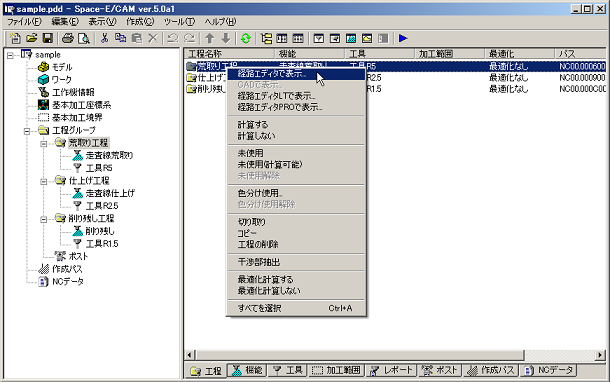Select 工具R2.5 in the tree
Image resolution: width=610 pixels, height=382 pixels.
(102, 206)
